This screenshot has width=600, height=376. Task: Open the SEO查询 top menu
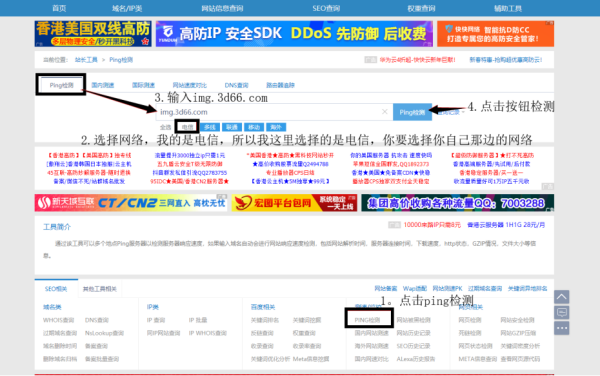[326, 8]
